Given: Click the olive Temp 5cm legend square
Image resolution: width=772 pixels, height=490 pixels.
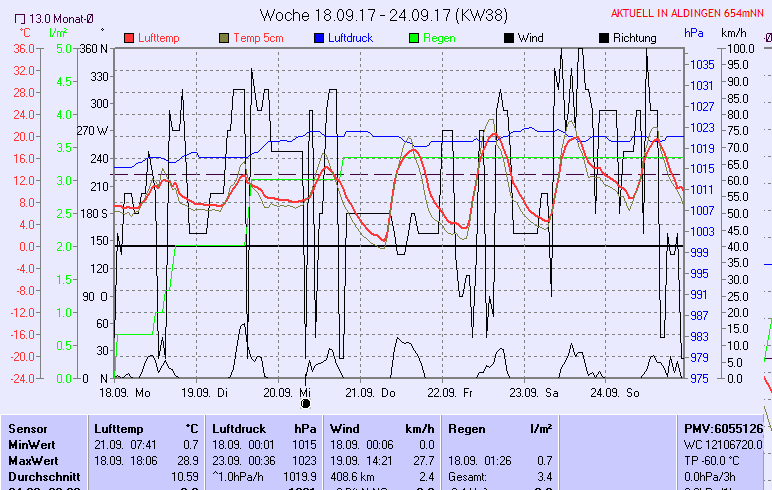Looking at the screenshot, I should 223,38.
